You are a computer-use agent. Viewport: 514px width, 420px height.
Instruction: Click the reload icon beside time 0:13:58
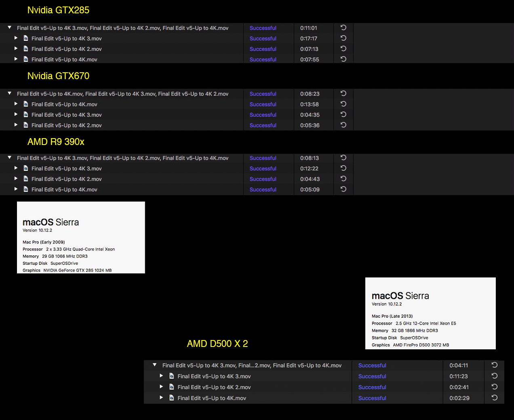pos(343,104)
